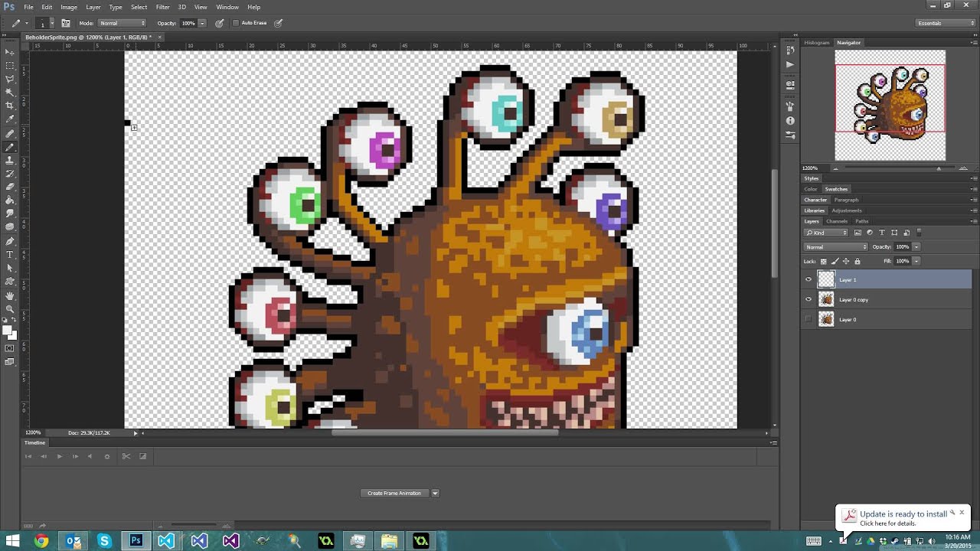
Task: Switch to the Channels tab
Action: coord(837,221)
